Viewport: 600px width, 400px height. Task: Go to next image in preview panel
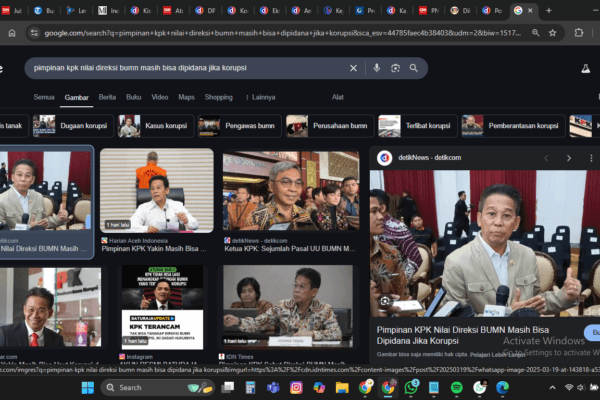point(569,158)
